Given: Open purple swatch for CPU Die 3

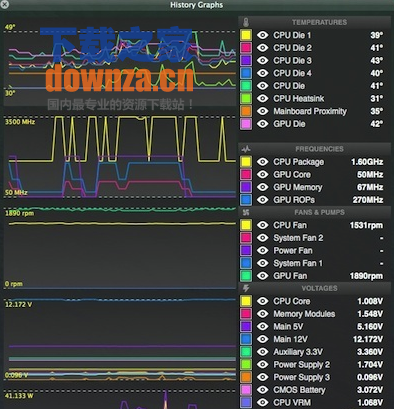Looking at the screenshot, I should coord(246,60).
